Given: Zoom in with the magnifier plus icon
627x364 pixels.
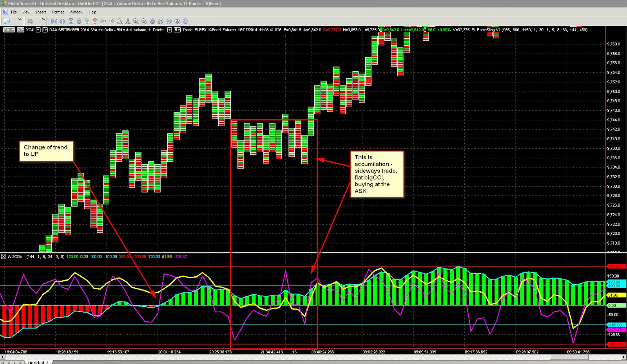Looking at the screenshot, I should pos(136,21).
